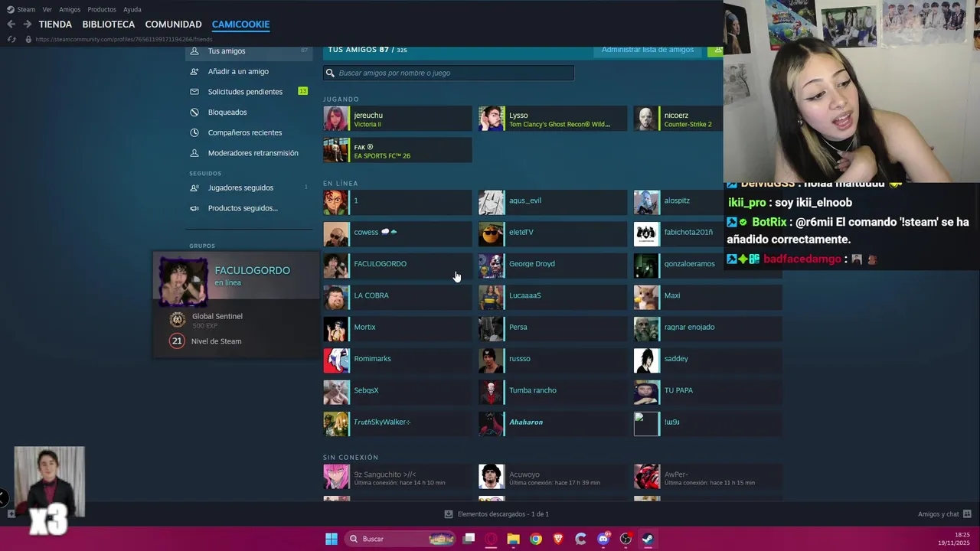Open Mortix's friend entry

(x=397, y=329)
